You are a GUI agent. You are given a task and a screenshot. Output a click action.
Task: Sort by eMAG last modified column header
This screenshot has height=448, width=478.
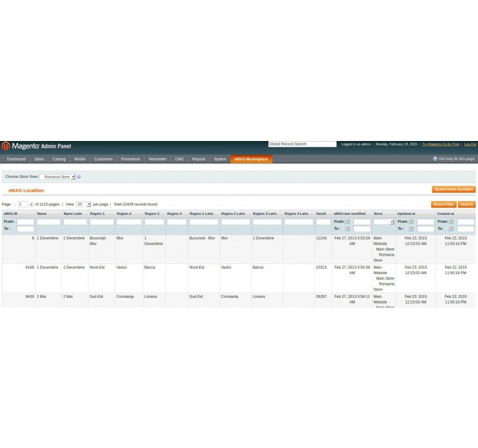349,214
